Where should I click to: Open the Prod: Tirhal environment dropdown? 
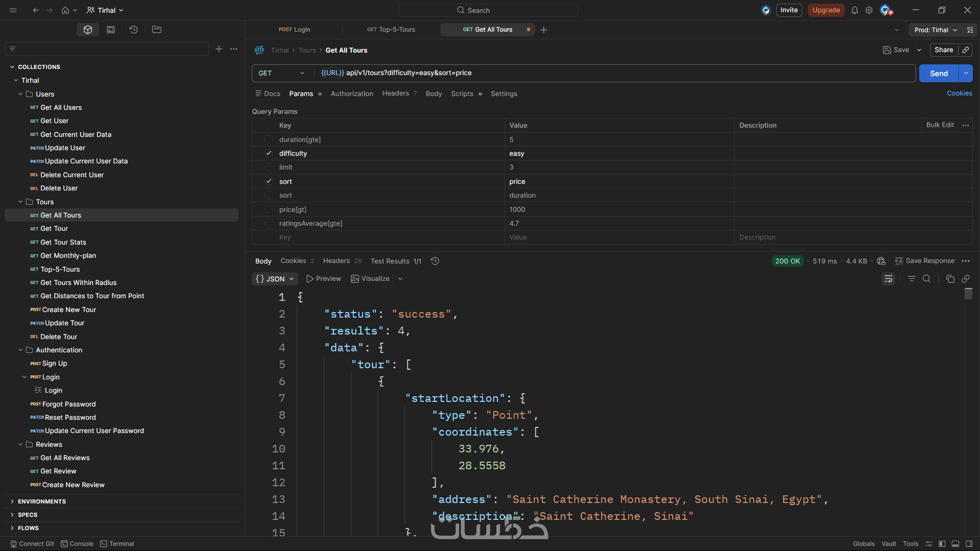[x=935, y=30]
